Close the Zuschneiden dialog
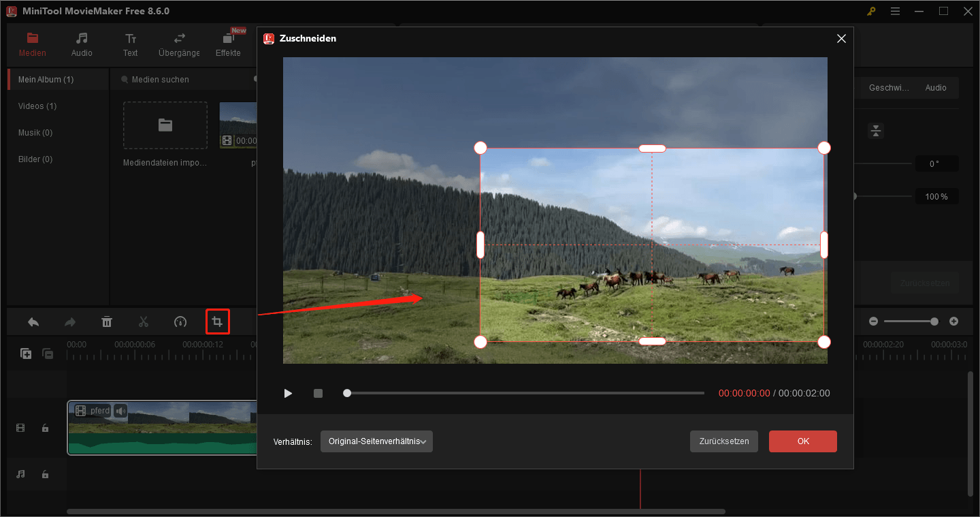Viewport: 980px width, 517px height. pyautogui.click(x=841, y=39)
